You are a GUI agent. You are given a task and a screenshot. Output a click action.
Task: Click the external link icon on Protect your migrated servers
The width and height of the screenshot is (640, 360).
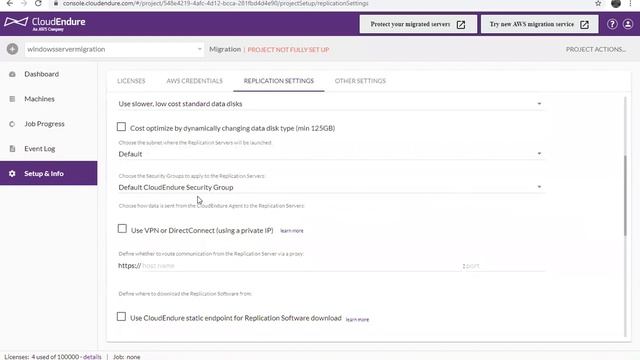[x=461, y=24]
